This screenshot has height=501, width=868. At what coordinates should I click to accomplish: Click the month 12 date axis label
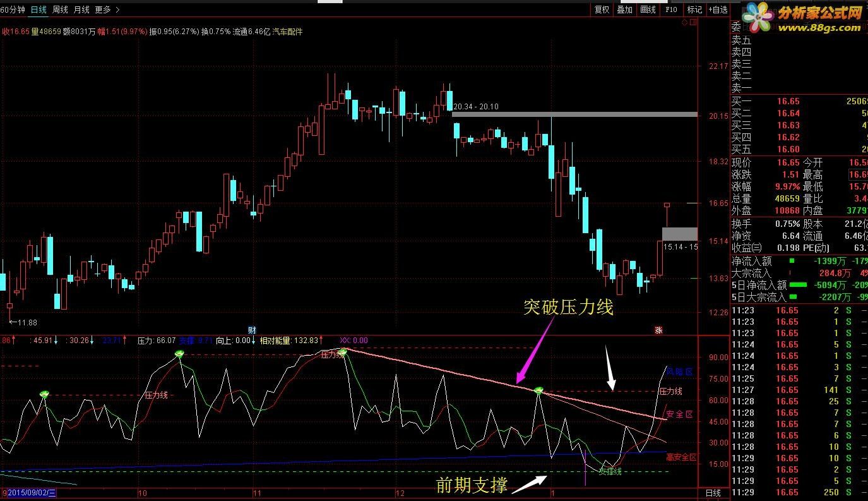click(x=400, y=493)
